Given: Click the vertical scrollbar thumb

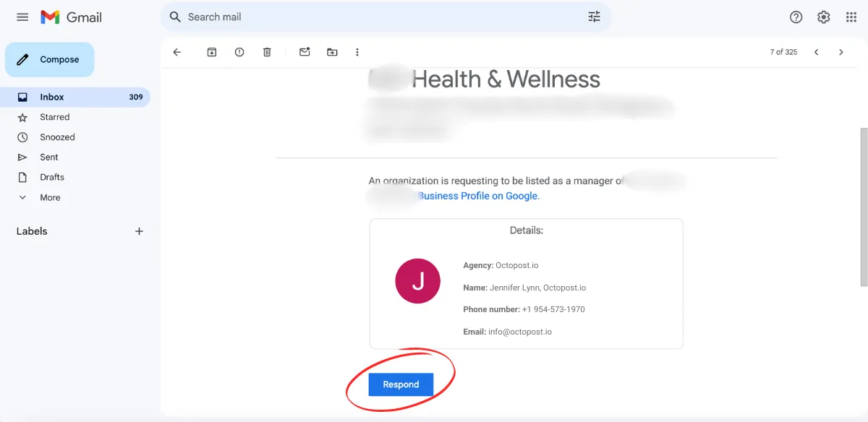Looking at the screenshot, I should click(863, 208).
